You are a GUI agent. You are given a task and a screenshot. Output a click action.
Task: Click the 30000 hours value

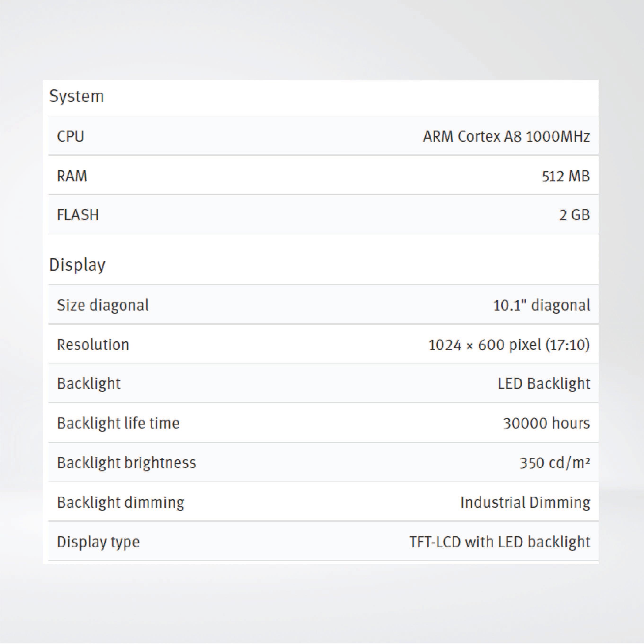coord(546,423)
